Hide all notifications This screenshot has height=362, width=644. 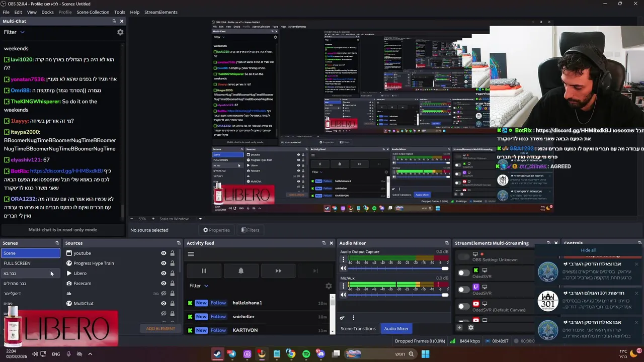pyautogui.click(x=588, y=250)
